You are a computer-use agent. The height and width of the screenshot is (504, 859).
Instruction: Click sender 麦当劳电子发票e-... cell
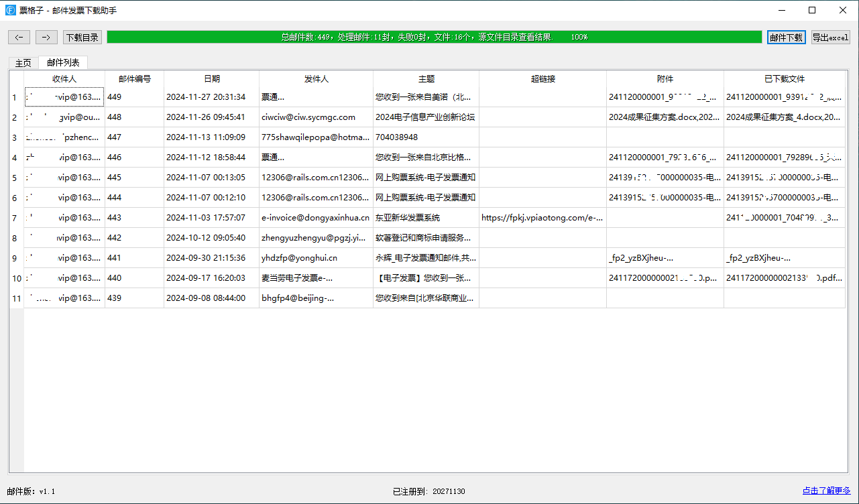(316, 278)
